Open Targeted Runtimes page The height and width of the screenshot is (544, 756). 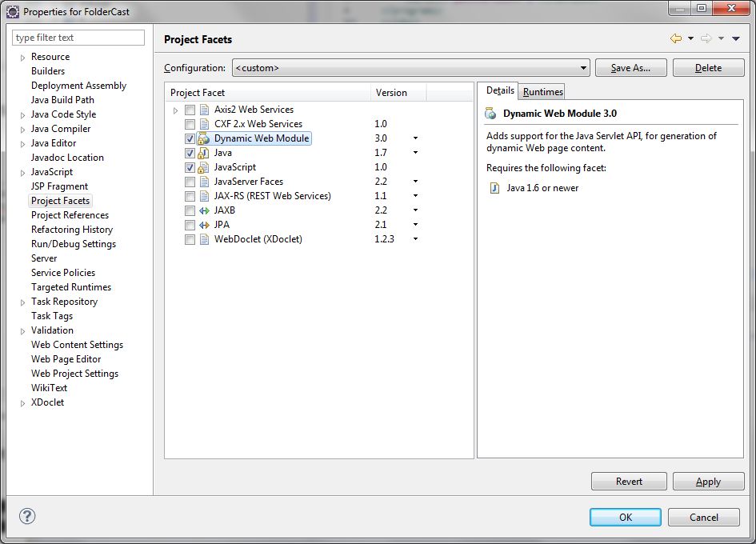[x=71, y=287]
